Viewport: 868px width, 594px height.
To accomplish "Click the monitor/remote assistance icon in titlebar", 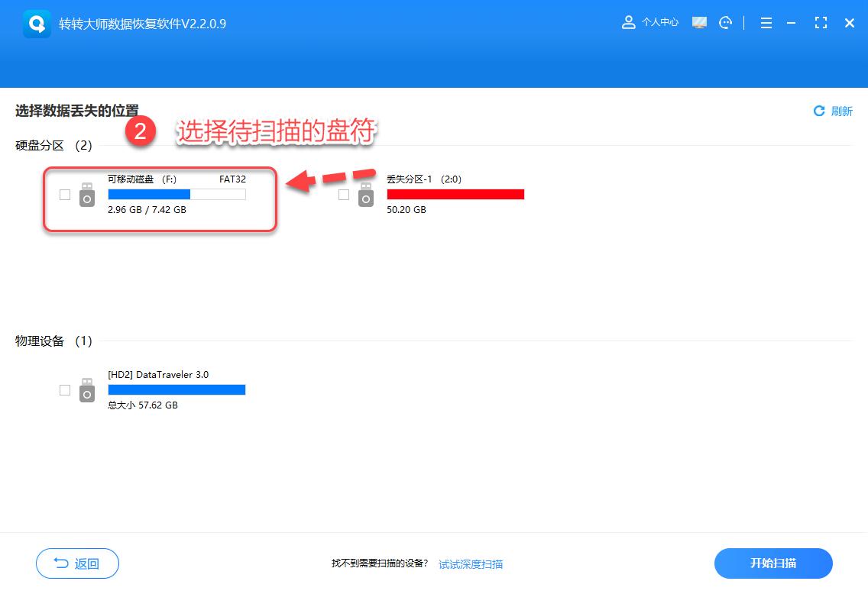I will pos(699,22).
